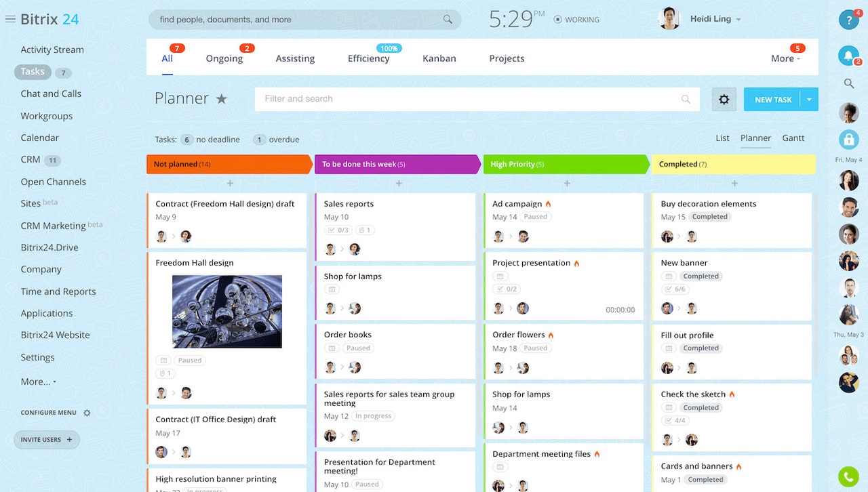Click the flame icon on Project presentation
868x492 pixels.
pos(577,263)
